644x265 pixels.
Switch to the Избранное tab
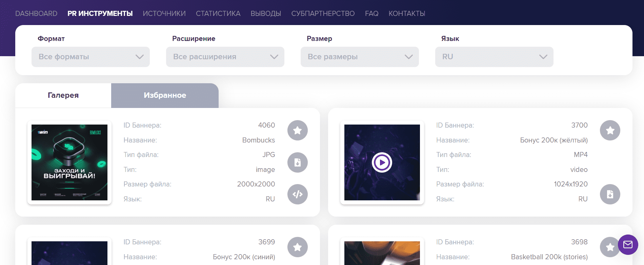click(165, 95)
